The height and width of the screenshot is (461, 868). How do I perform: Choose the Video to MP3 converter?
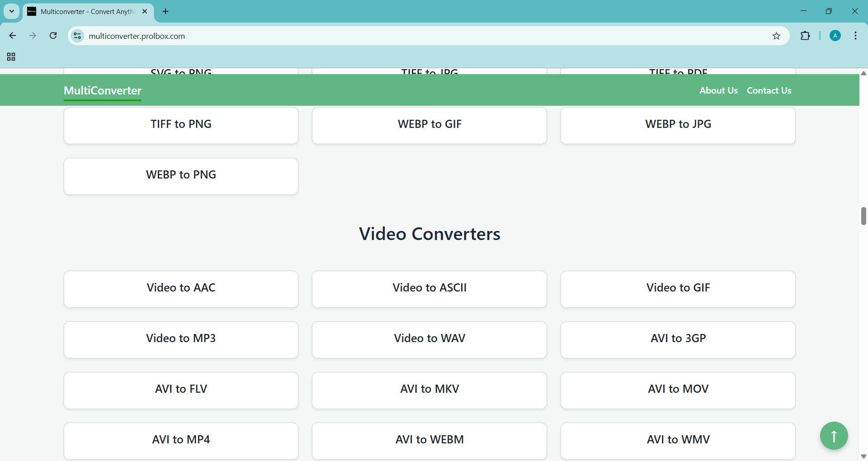pyautogui.click(x=181, y=339)
